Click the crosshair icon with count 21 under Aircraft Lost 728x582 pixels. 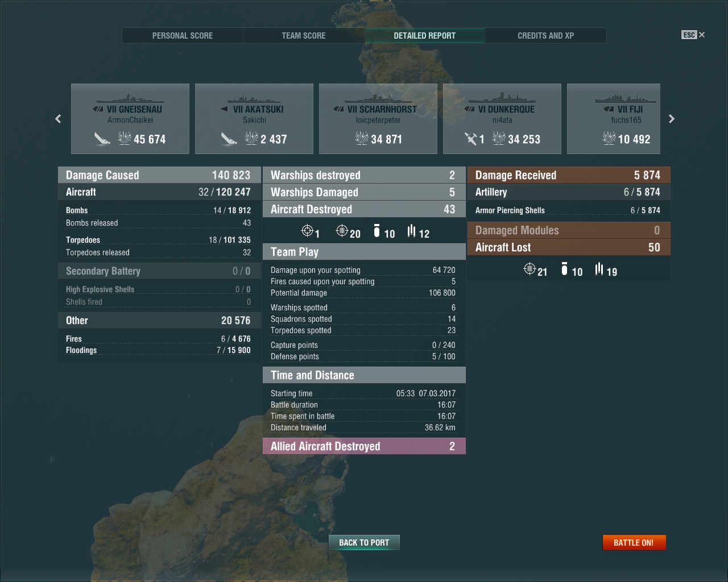coord(530,268)
